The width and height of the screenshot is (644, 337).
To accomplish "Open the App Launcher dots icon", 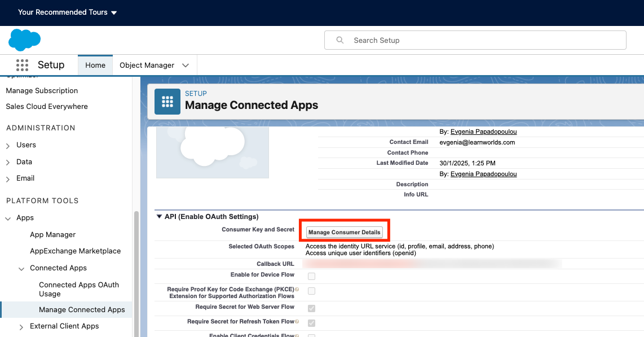I will pyautogui.click(x=22, y=65).
